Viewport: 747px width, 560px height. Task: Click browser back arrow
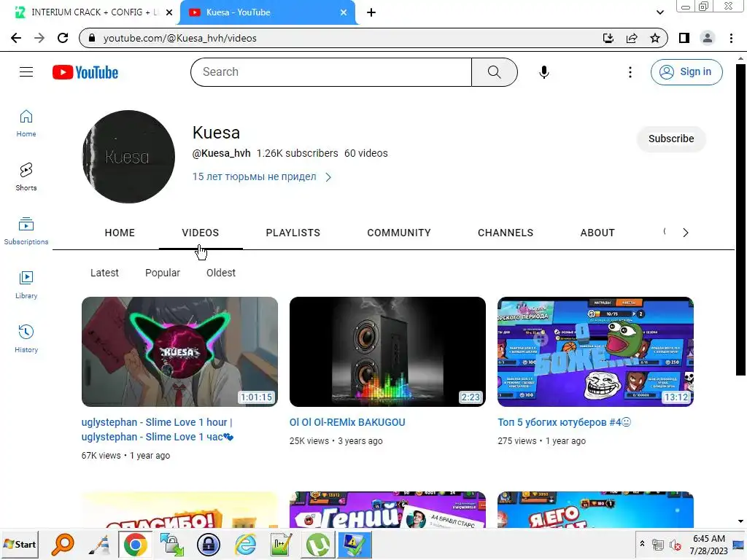tap(16, 38)
